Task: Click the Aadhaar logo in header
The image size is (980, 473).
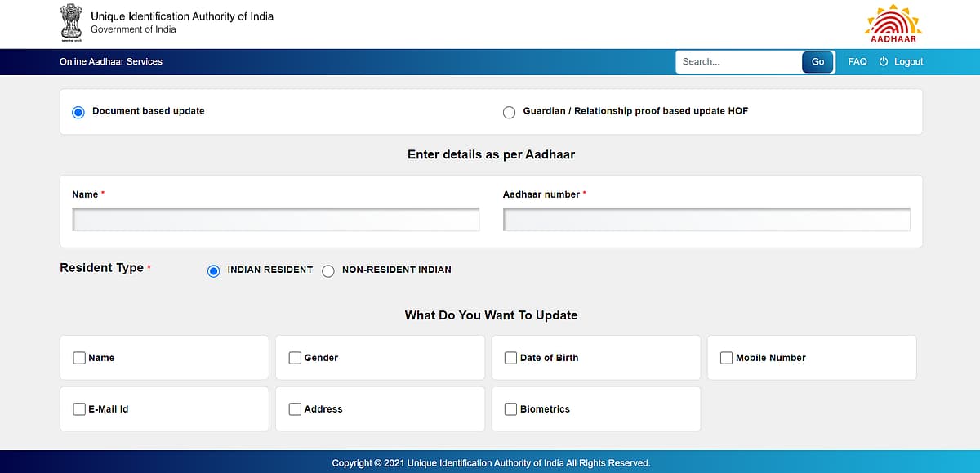Action: [893, 23]
